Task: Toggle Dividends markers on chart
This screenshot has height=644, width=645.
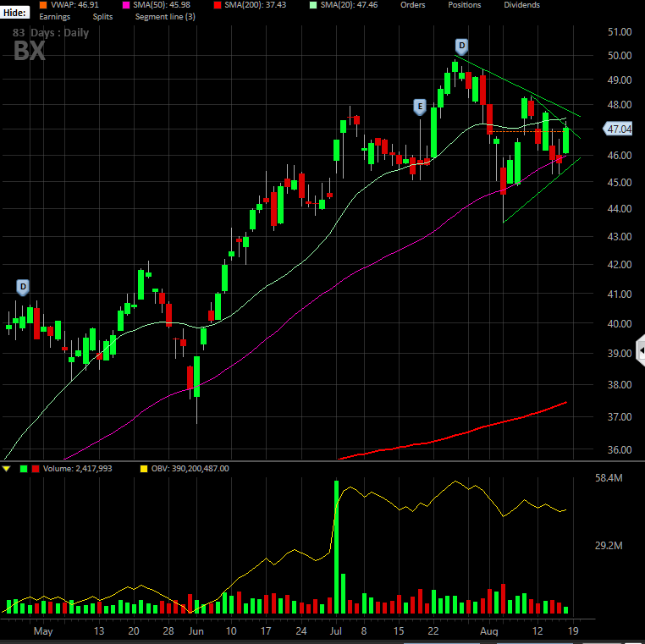Action: tap(521, 5)
